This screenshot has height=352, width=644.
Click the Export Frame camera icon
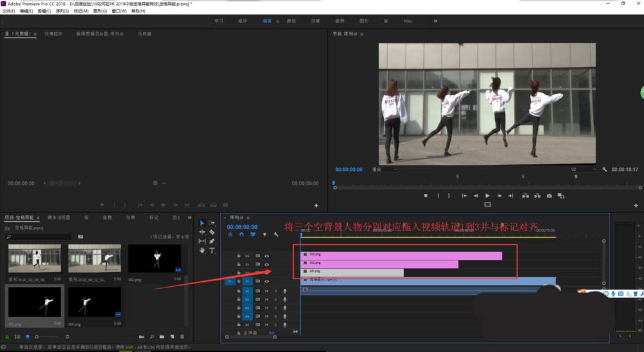(549, 195)
